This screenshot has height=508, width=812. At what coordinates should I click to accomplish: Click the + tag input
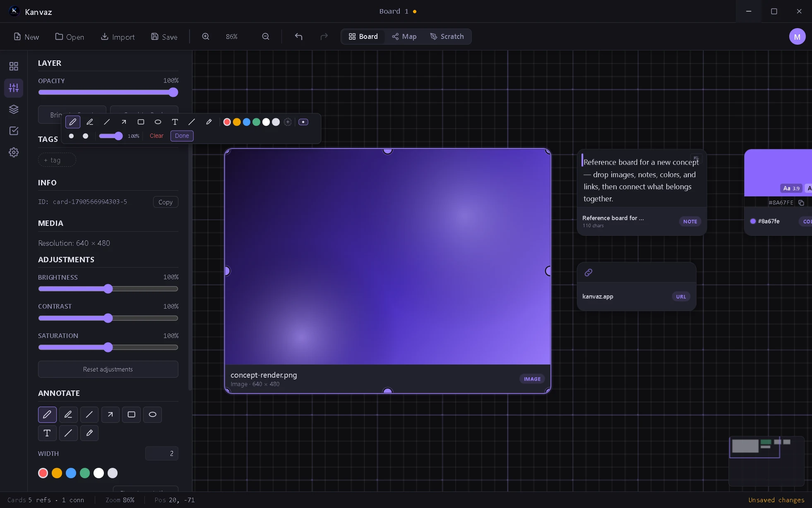[57, 160]
